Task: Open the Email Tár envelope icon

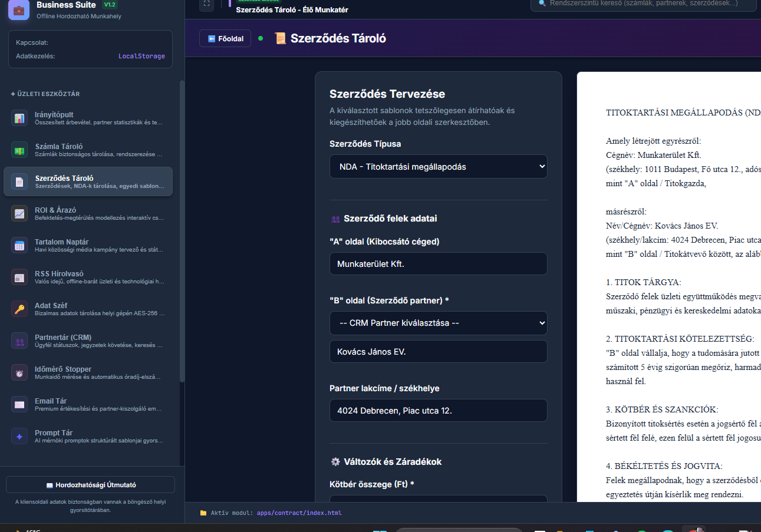Action: point(19,404)
